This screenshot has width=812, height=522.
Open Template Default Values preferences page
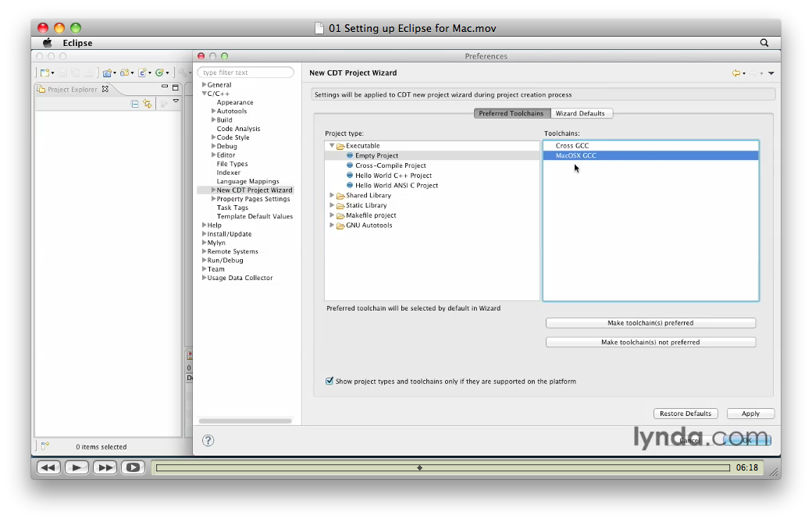pyautogui.click(x=255, y=217)
